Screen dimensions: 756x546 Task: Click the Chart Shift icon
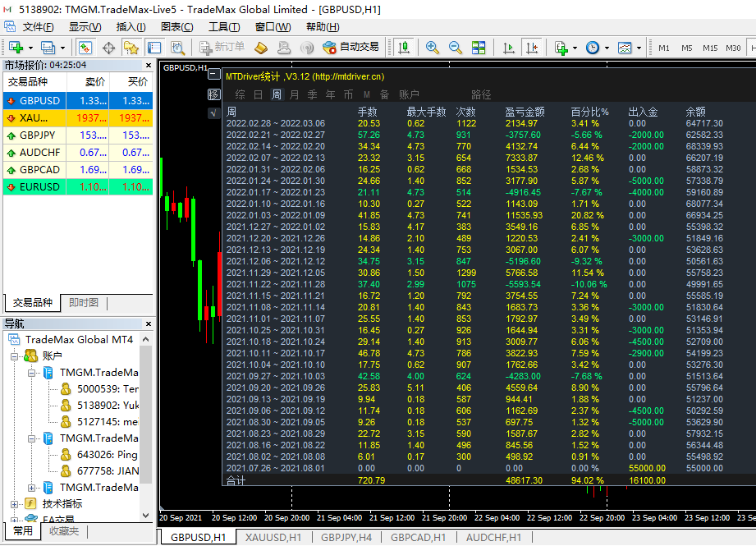pos(532,48)
